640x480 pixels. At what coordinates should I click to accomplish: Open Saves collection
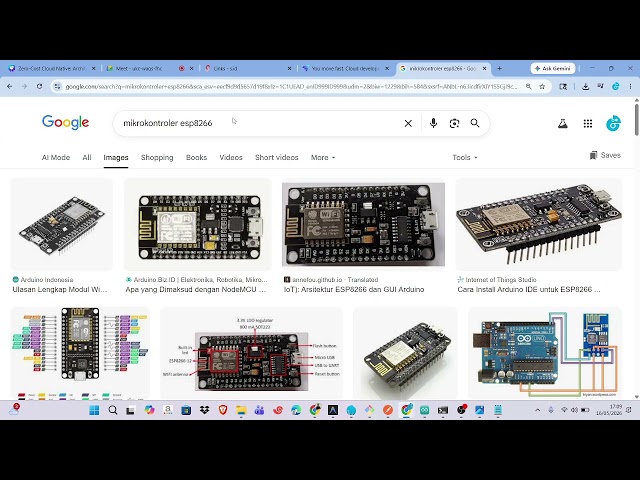[605, 155]
